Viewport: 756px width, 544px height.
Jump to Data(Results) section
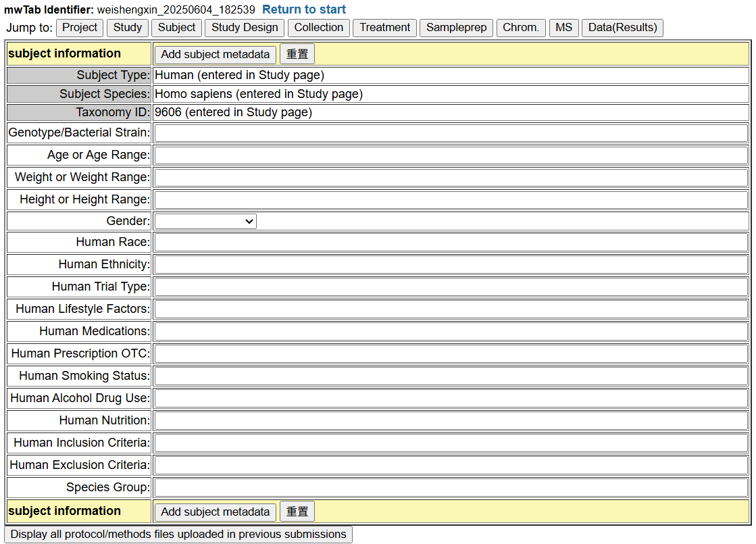(622, 28)
